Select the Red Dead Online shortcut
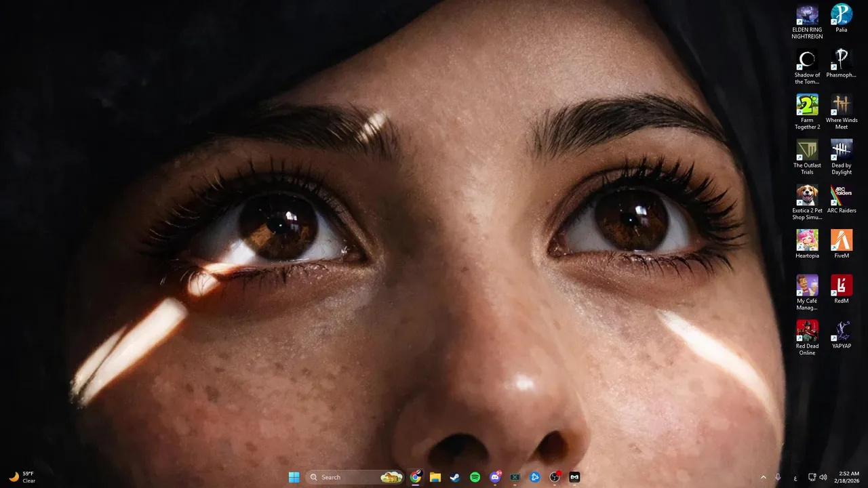The height and width of the screenshot is (488, 868). tap(807, 338)
